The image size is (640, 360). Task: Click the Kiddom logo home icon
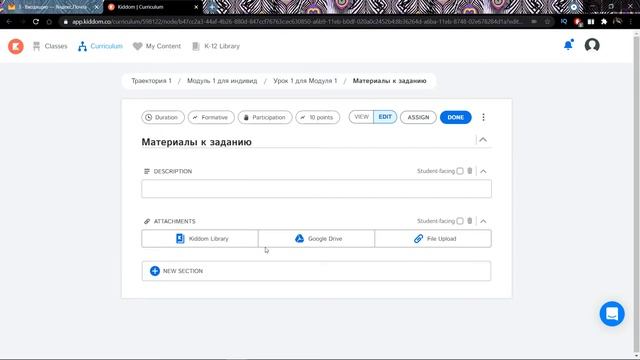(16, 46)
